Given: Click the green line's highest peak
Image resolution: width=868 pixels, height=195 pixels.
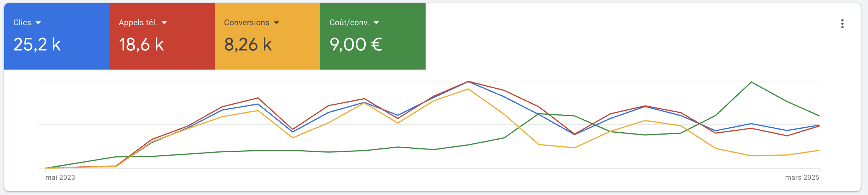Looking at the screenshot, I should (x=751, y=82).
